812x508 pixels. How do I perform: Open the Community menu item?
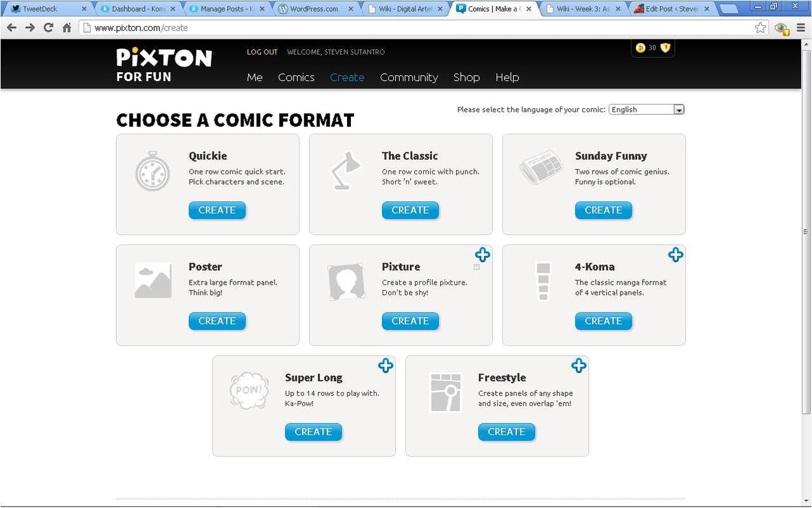tap(409, 77)
